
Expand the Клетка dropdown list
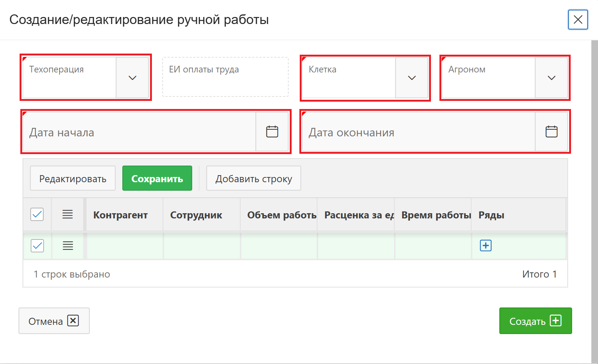412,78
